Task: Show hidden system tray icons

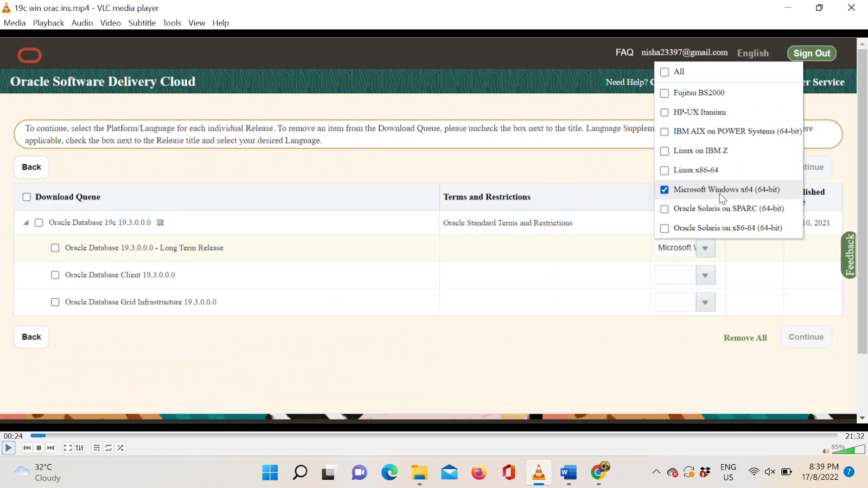Action: pos(656,472)
